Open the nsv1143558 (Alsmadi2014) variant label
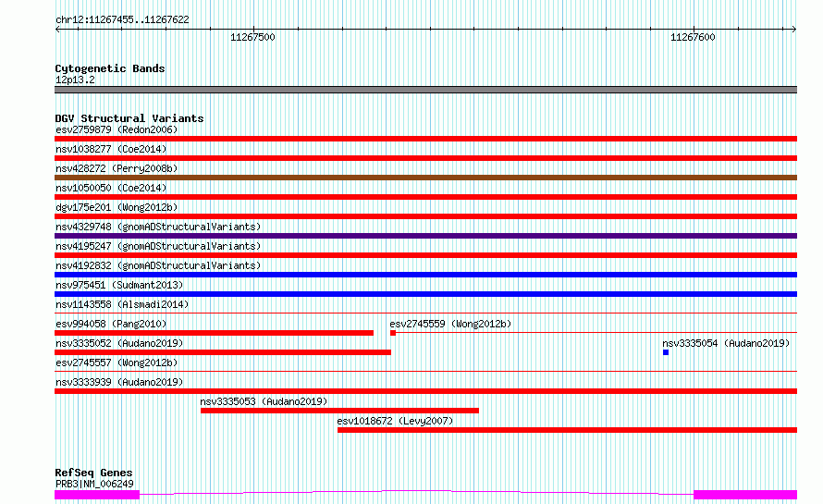This screenshot has height=504, width=823. click(122, 304)
